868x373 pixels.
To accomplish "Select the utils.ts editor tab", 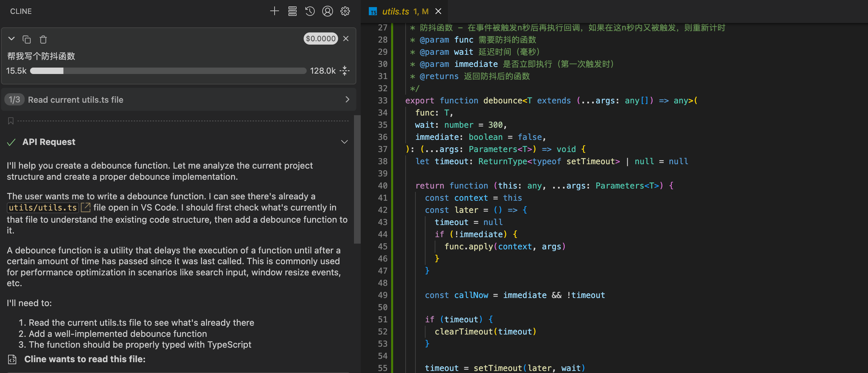I will (395, 11).
